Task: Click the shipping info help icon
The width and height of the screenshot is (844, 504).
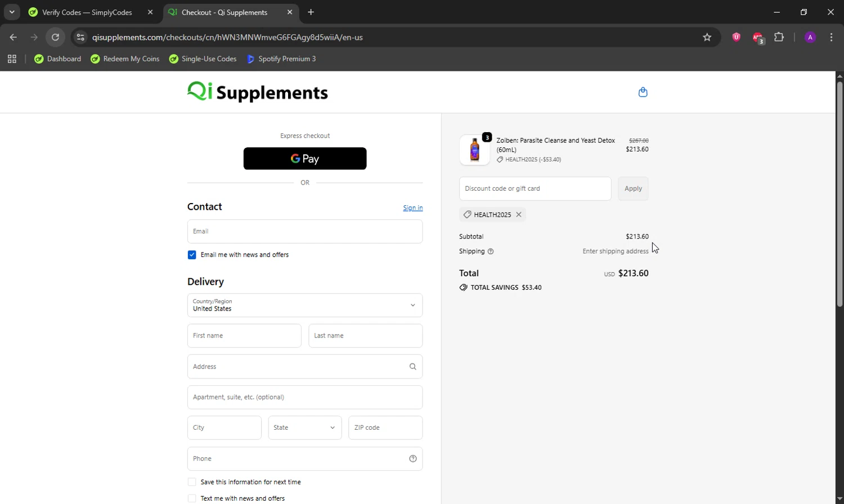Action: 491,251
